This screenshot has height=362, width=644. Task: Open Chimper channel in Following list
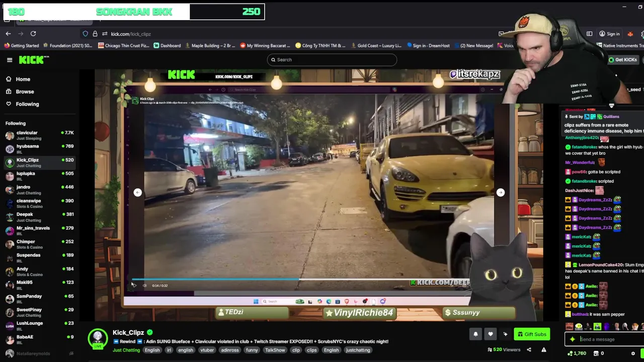click(x=39, y=244)
